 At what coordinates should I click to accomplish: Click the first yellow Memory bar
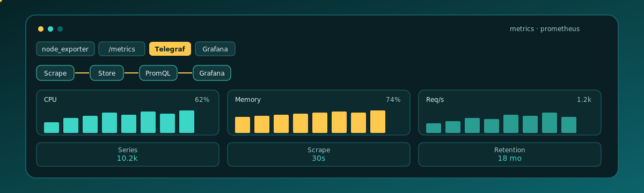coord(243,125)
